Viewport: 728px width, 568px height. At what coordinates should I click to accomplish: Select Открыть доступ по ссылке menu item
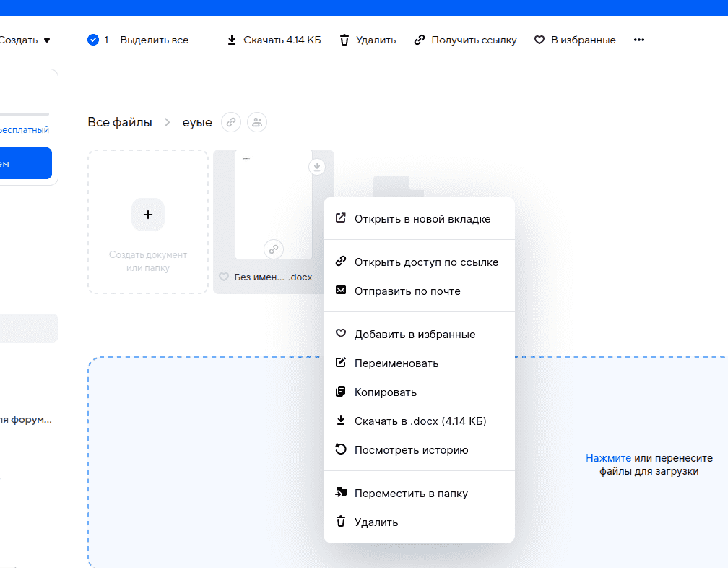point(425,262)
